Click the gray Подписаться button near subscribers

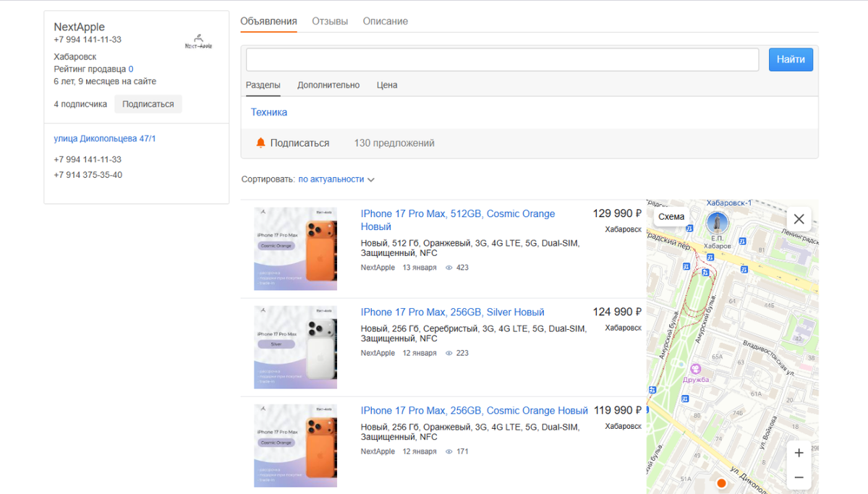coord(148,104)
